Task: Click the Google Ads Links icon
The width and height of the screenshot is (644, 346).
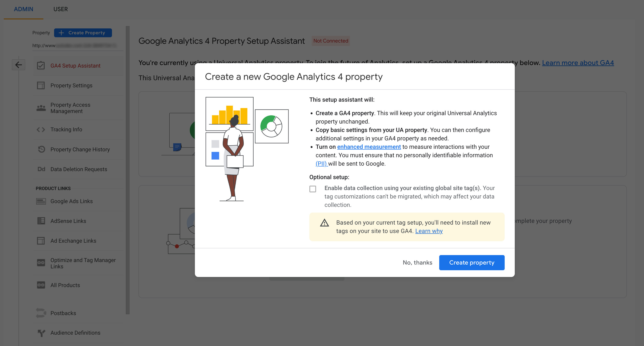Action: click(41, 201)
